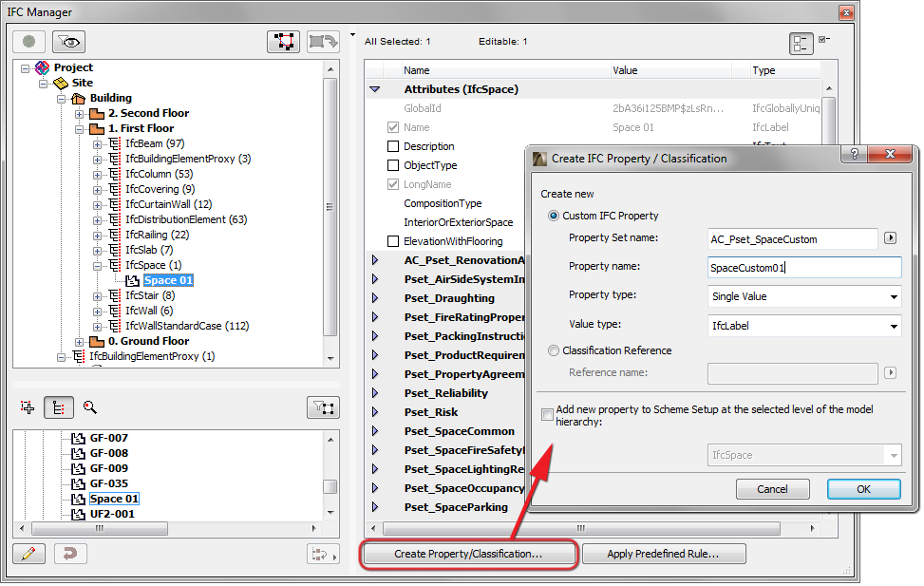Expand the IfcStair (8) tree node
The width and height of the screenshot is (924, 586).
click(97, 296)
